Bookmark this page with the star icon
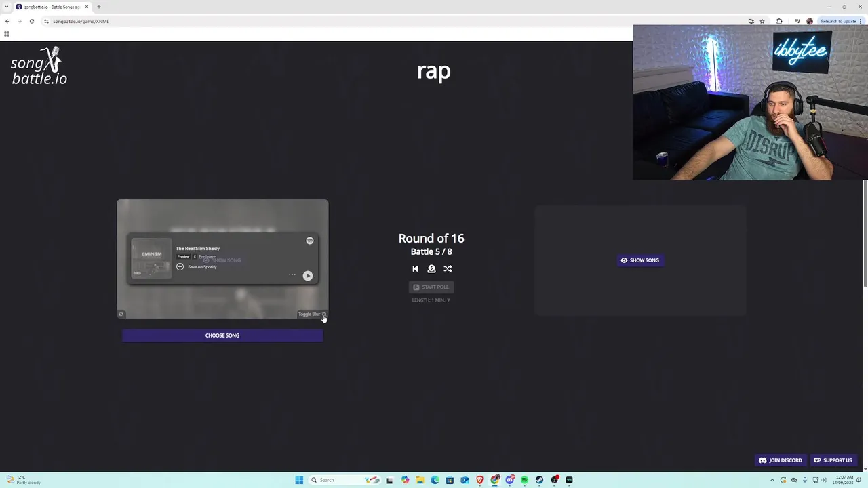 pyautogui.click(x=762, y=21)
